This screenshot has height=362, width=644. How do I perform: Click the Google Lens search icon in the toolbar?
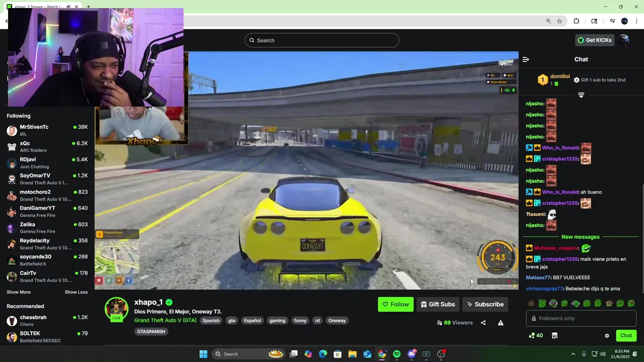[x=594, y=21]
